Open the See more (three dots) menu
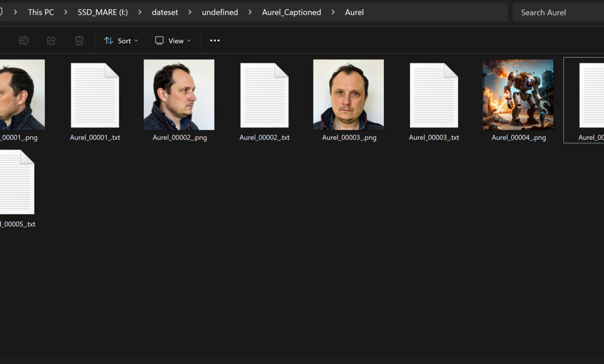Screen dimensions: 604x364 pos(215,41)
